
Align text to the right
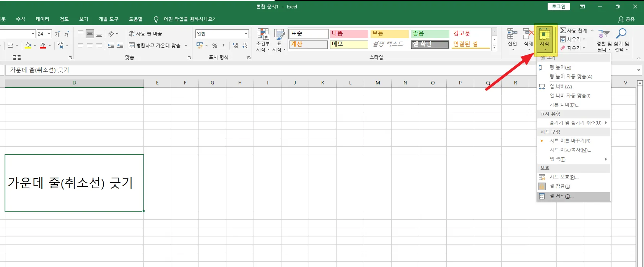coord(99,45)
